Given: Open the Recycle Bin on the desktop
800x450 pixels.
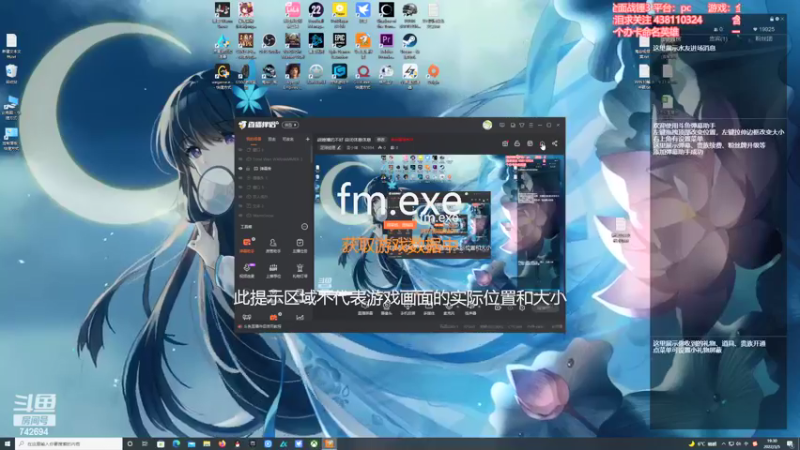Looking at the screenshot, I should click(x=11, y=74).
